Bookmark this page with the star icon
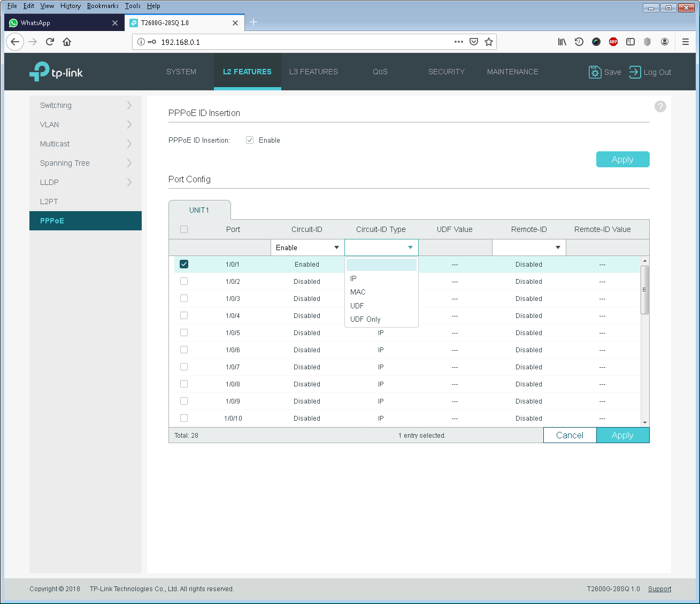Image resolution: width=700 pixels, height=604 pixels. pos(488,42)
